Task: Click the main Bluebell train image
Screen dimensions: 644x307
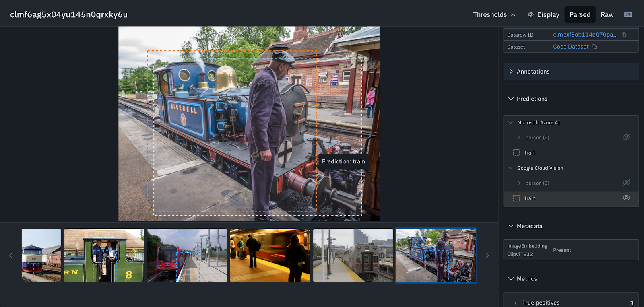Action: coord(249,124)
